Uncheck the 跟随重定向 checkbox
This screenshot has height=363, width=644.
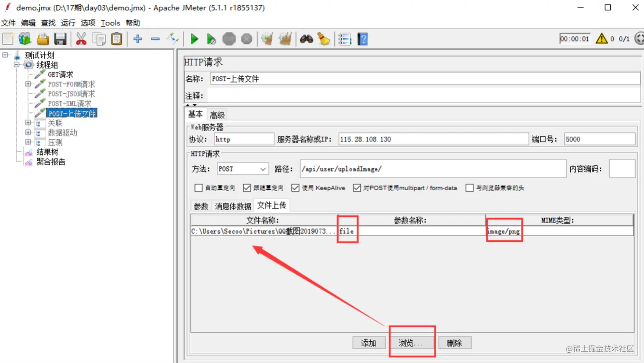pos(247,188)
